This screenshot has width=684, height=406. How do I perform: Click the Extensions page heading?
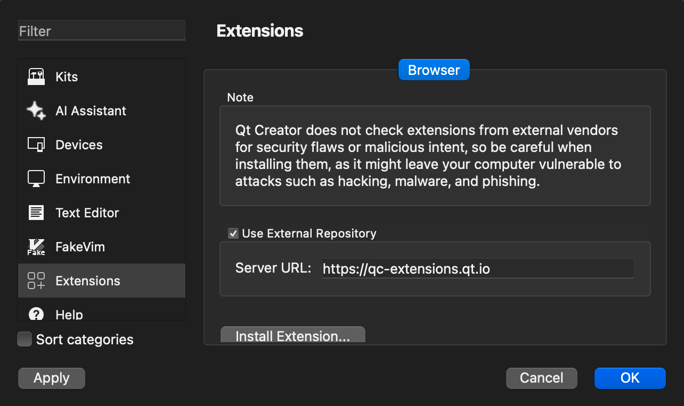coord(260,31)
